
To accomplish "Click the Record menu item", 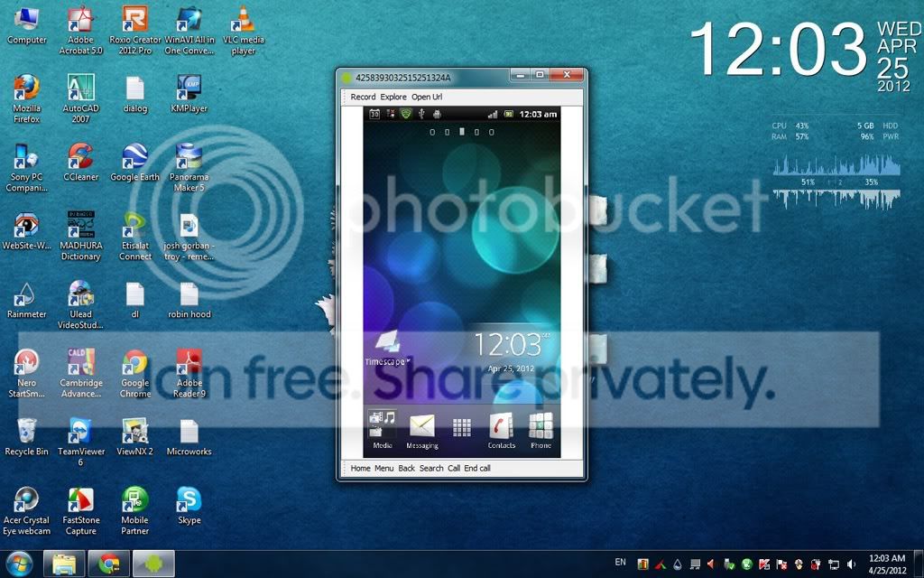I will click(x=363, y=97).
